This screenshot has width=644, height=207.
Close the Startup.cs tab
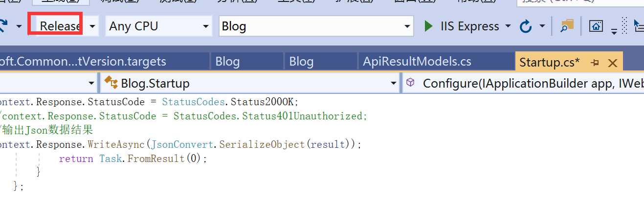coord(613,63)
